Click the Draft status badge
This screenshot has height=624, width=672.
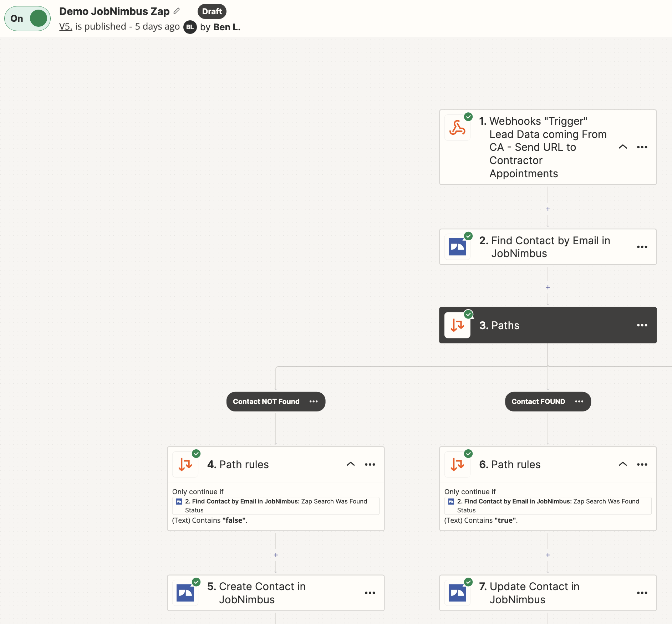click(212, 11)
